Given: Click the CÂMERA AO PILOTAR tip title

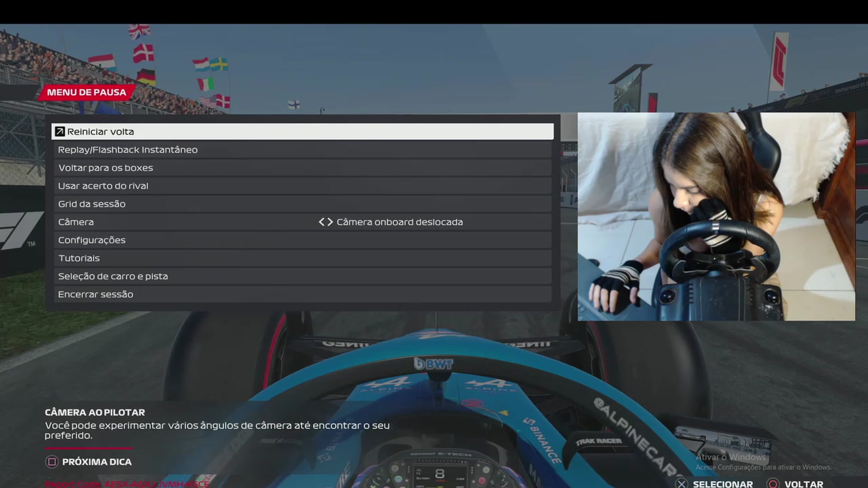Looking at the screenshot, I should click(x=95, y=412).
